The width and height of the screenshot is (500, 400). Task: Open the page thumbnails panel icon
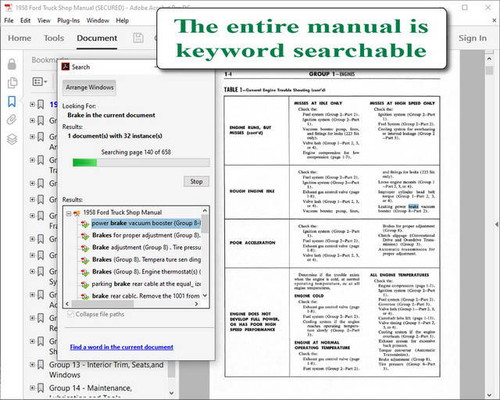(12, 83)
